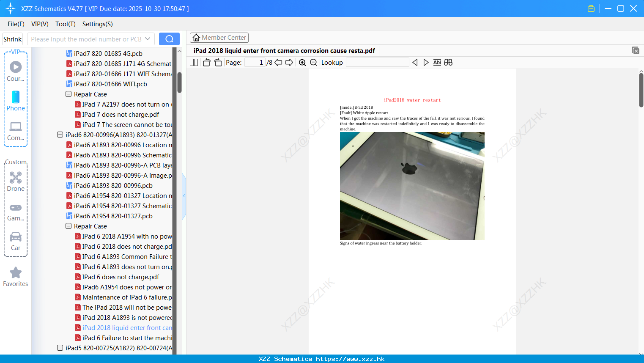Toggle the two-page view icon
Screen dimensions: 644x363
coord(194,63)
